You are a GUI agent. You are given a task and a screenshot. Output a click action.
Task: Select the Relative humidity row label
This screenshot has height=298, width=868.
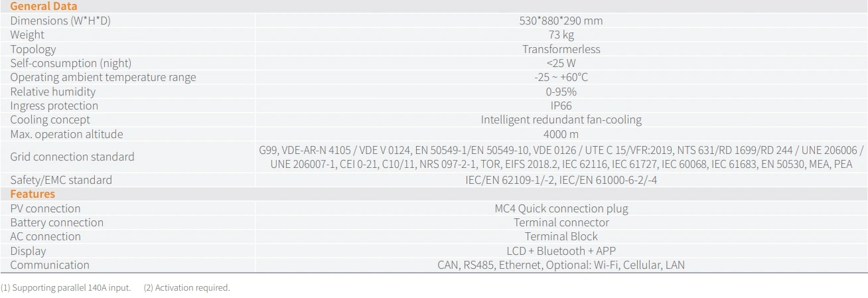pos(53,92)
